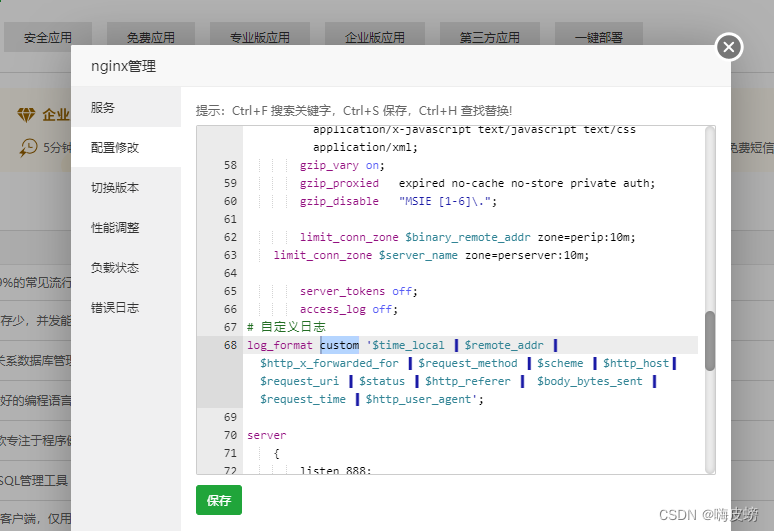Click line number 70 in gutter
This screenshot has height=531, width=774.
click(231, 435)
